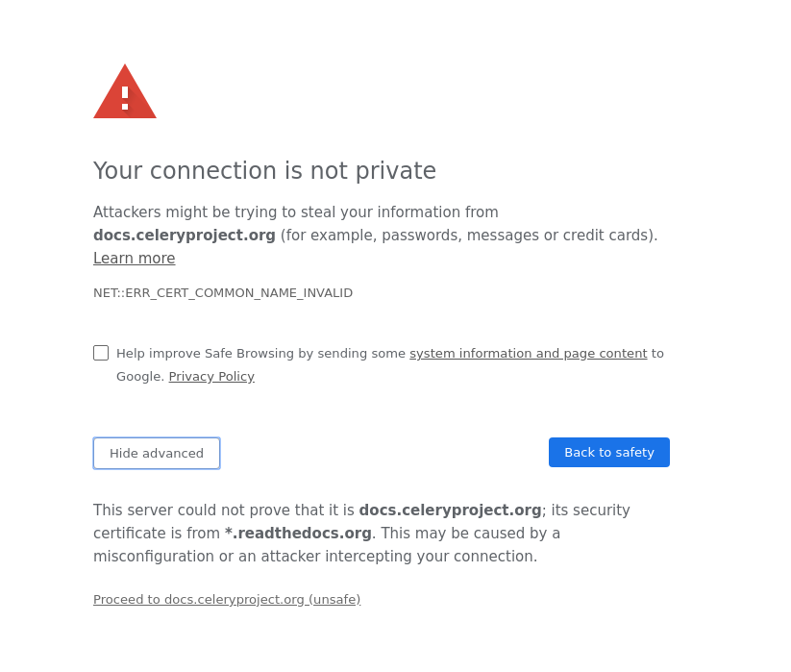Image resolution: width=791 pixels, height=672 pixels.
Task: Click the exclamation mark inside the warning icon
Action: click(x=124, y=97)
